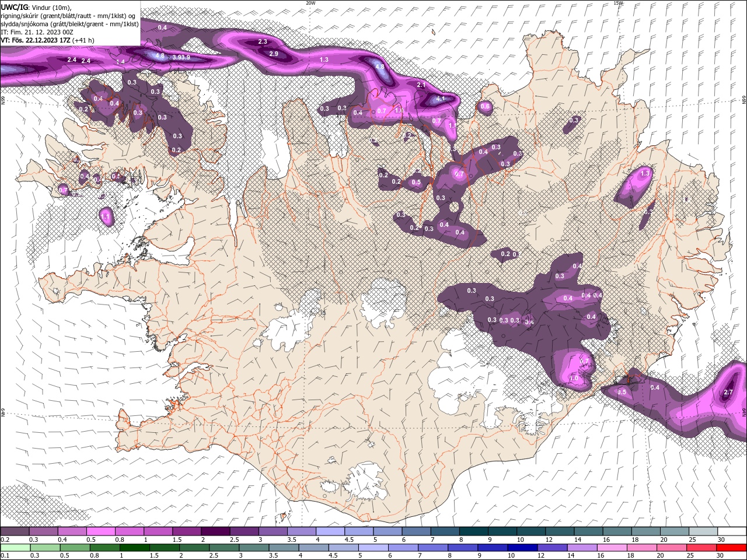Screen dimensions: 747x560
Task: Click the 'rigning/skúrir' legend description line
Action: pyautogui.click(x=68, y=16)
